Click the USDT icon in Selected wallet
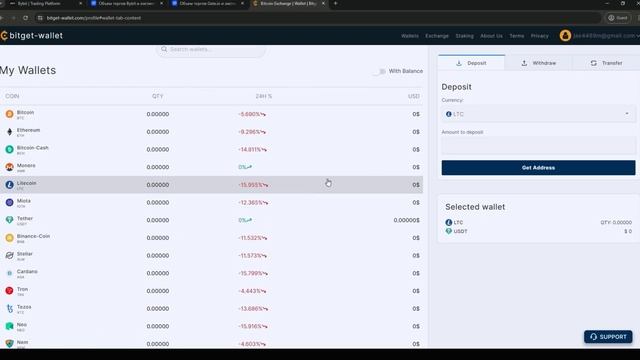640x360 pixels. point(449,231)
